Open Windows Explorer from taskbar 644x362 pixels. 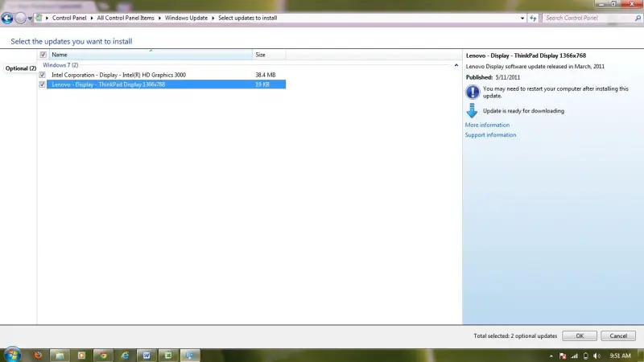tap(60, 356)
